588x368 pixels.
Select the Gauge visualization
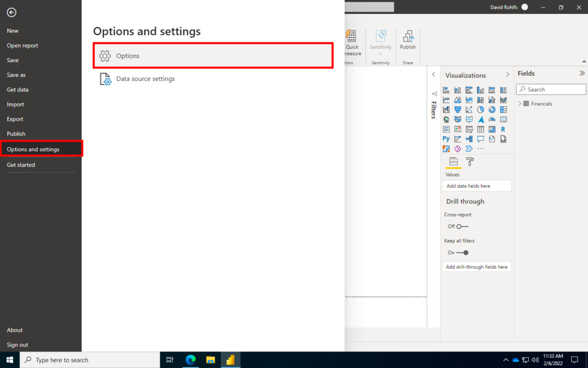pyautogui.click(x=492, y=119)
